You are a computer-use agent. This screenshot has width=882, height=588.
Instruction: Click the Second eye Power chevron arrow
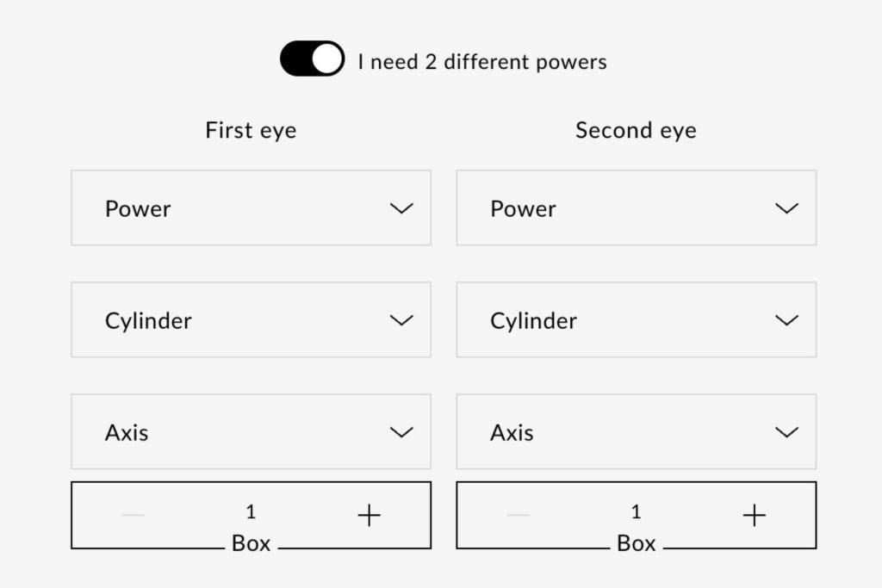pos(786,208)
